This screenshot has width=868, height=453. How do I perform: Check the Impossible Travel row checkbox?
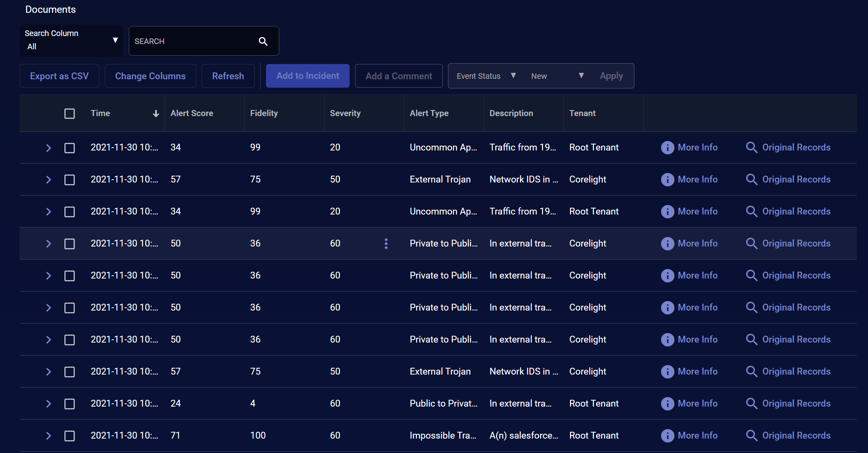pyautogui.click(x=70, y=436)
